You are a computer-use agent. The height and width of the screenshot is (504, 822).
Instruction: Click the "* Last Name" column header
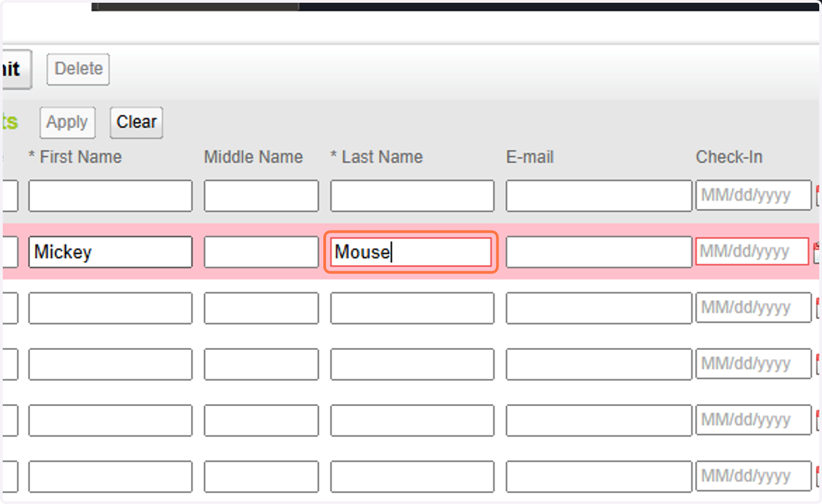[376, 157]
